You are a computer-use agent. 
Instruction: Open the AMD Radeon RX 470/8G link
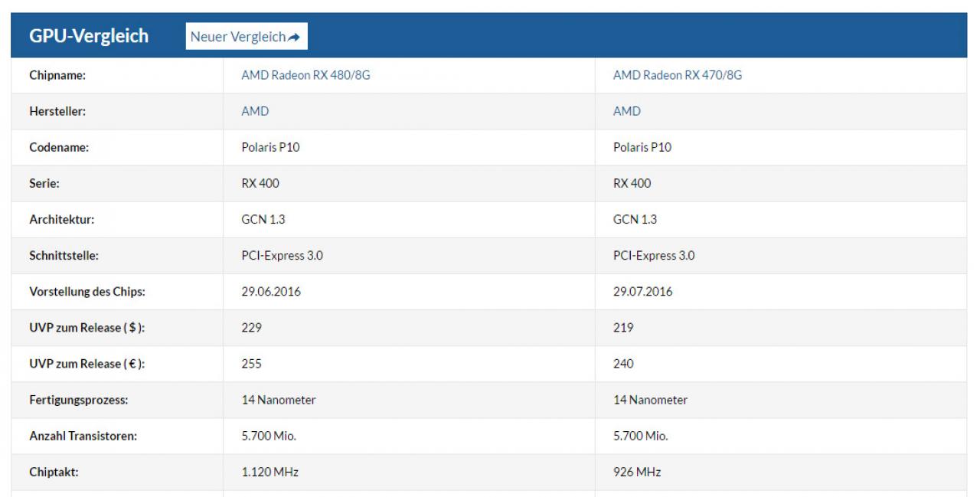(x=678, y=75)
